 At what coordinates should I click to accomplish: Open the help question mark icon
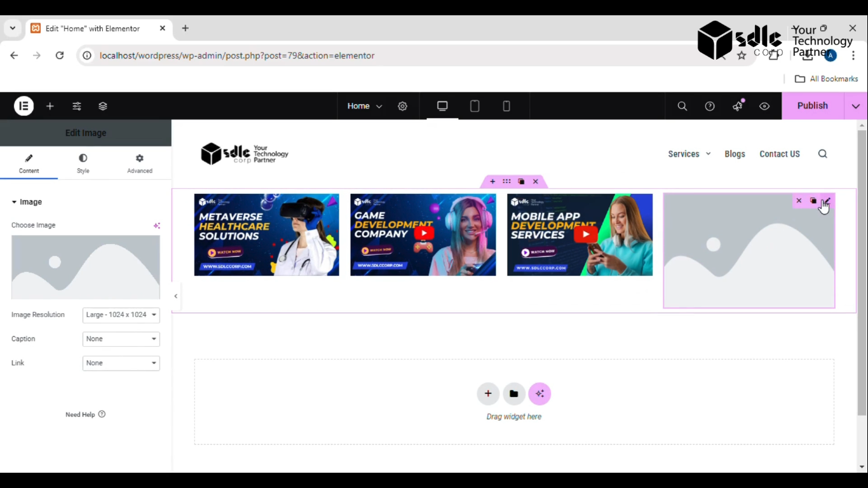click(x=710, y=106)
